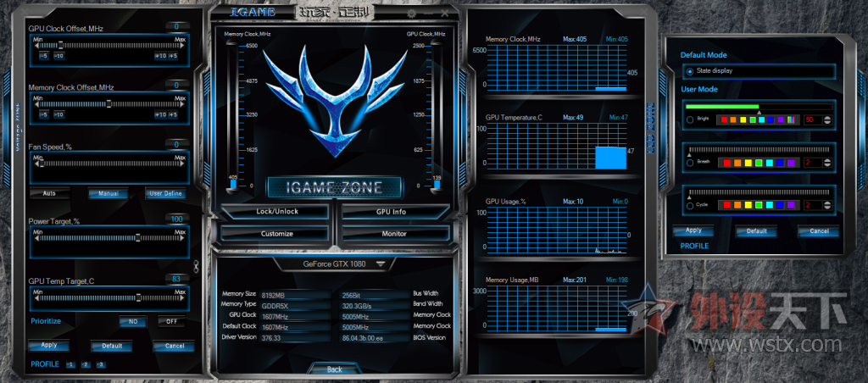Screen dimensions: 868x383
Task: Apply the LED zone settings
Action: [693, 230]
